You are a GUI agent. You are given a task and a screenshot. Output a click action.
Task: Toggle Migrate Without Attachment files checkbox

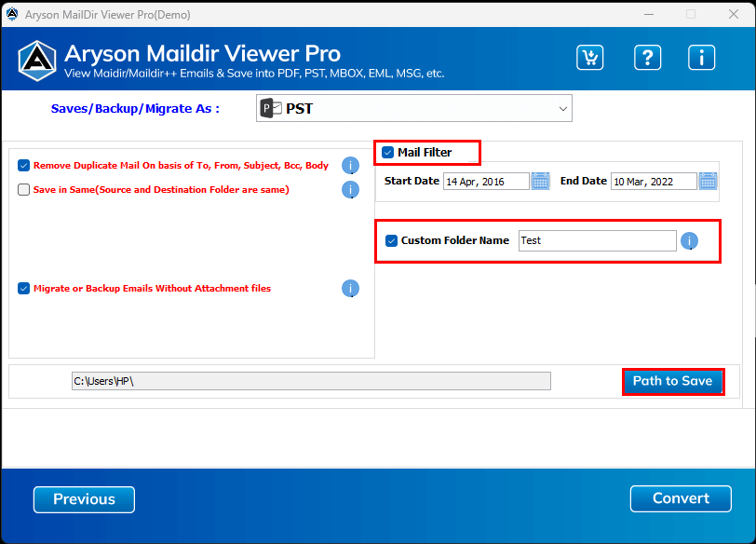(23, 289)
